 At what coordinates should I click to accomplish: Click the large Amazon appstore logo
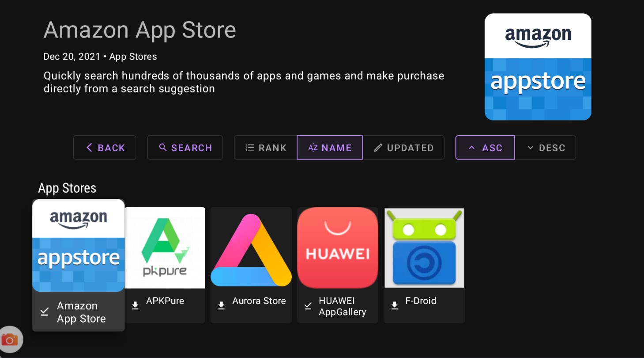click(x=538, y=67)
